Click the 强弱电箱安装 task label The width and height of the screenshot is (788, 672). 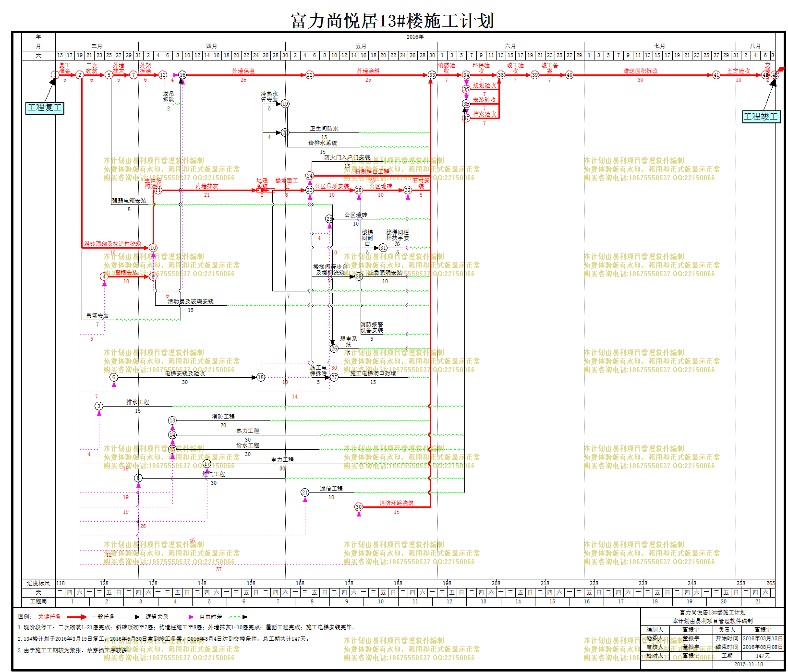click(129, 201)
